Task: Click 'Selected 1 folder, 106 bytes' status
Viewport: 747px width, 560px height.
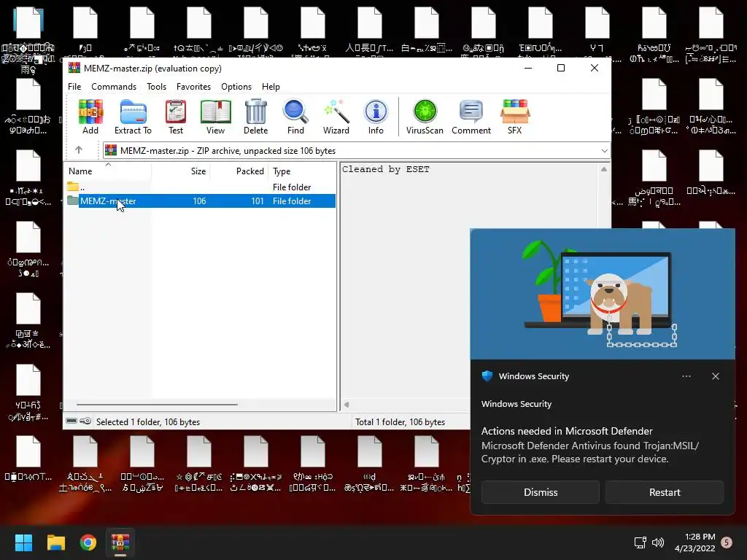Action: point(148,422)
